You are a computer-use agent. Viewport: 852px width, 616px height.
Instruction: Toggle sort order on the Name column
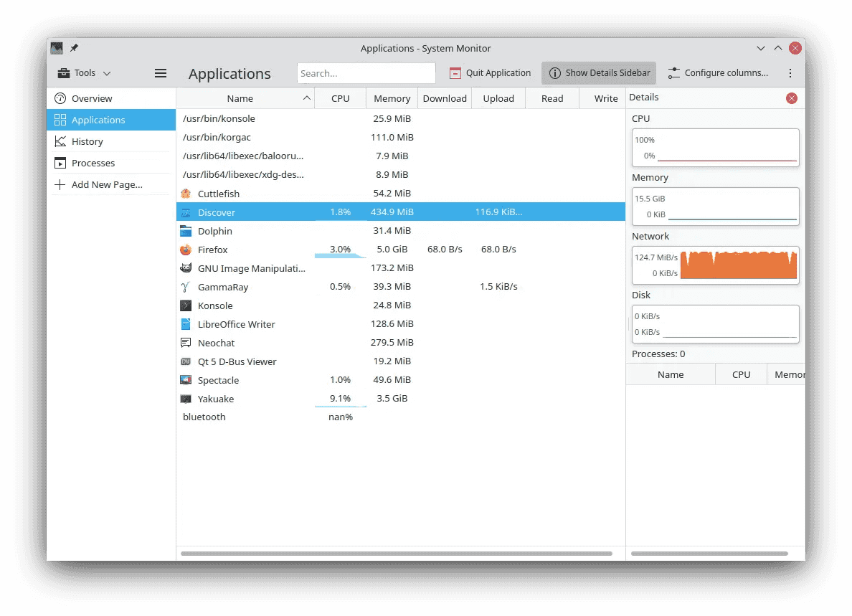point(240,98)
